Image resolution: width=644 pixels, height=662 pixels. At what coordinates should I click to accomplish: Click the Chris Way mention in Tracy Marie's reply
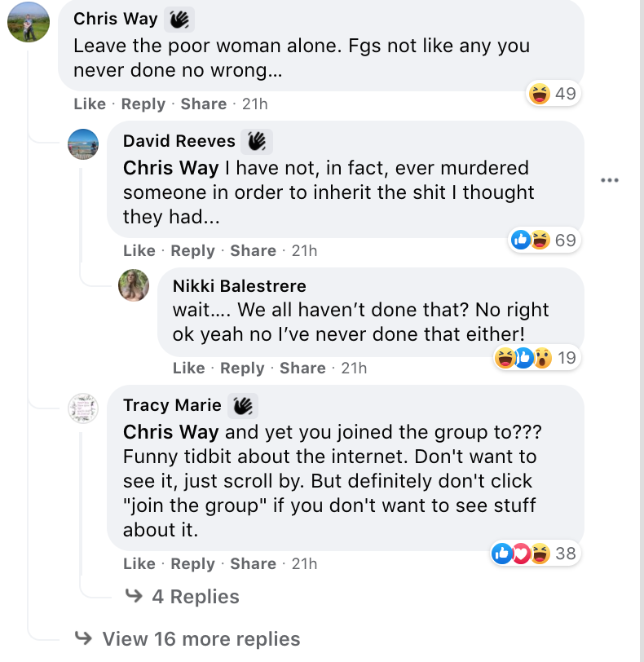170,431
